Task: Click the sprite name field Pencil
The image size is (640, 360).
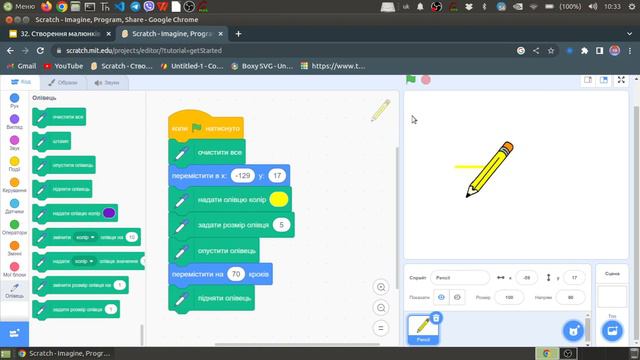Action: 460,278
